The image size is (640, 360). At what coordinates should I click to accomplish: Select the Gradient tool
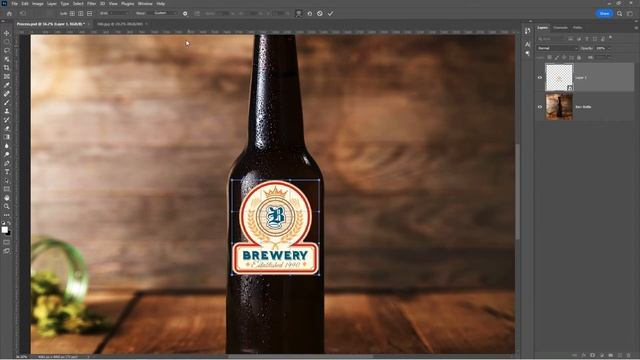pyautogui.click(x=7, y=137)
